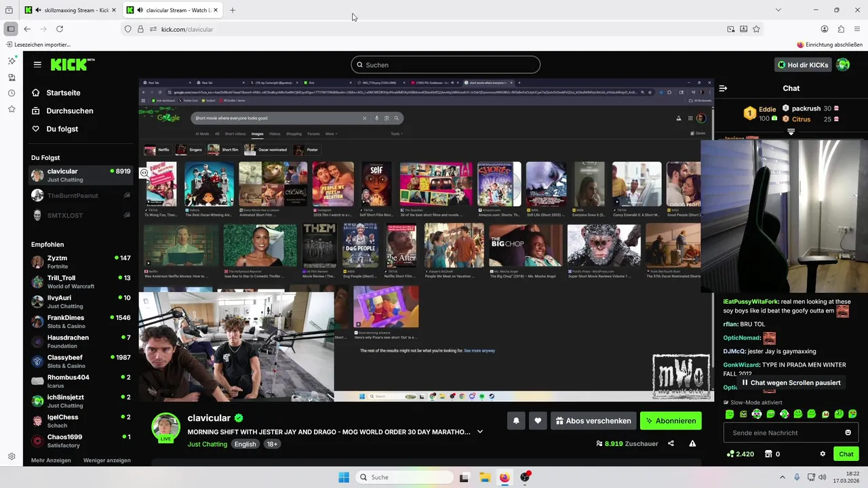Viewport: 868px width, 488px height.
Task: Open the channel shop icon showing 0
Action: [x=772, y=454]
